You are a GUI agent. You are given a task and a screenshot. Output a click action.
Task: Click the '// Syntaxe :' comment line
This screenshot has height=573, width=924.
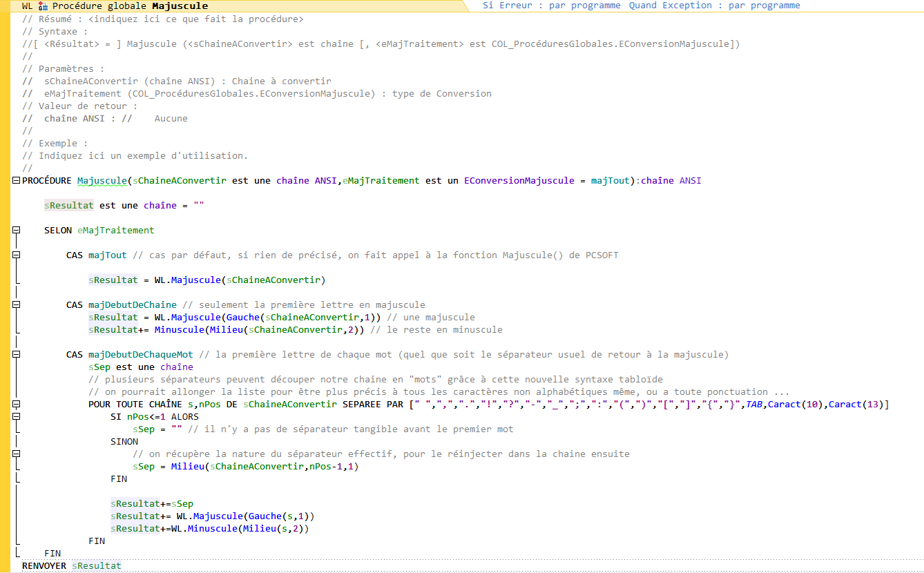coord(55,32)
